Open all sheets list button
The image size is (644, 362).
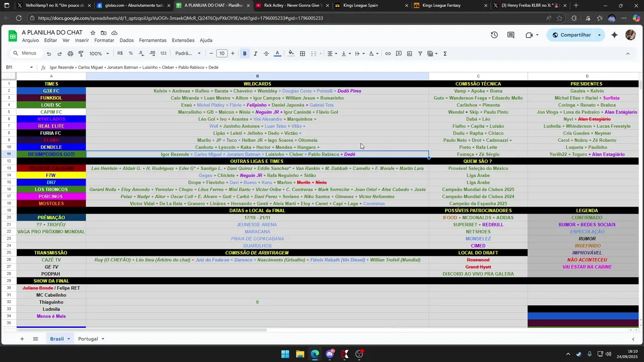[35, 339]
